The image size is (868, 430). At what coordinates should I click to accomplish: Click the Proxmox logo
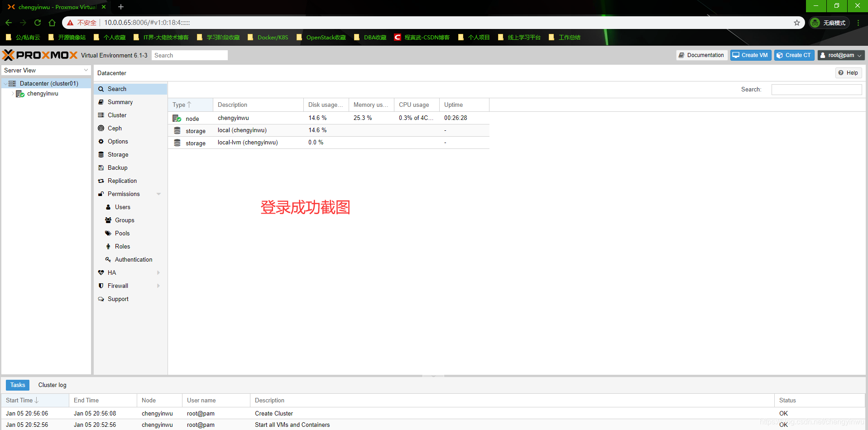[40, 55]
